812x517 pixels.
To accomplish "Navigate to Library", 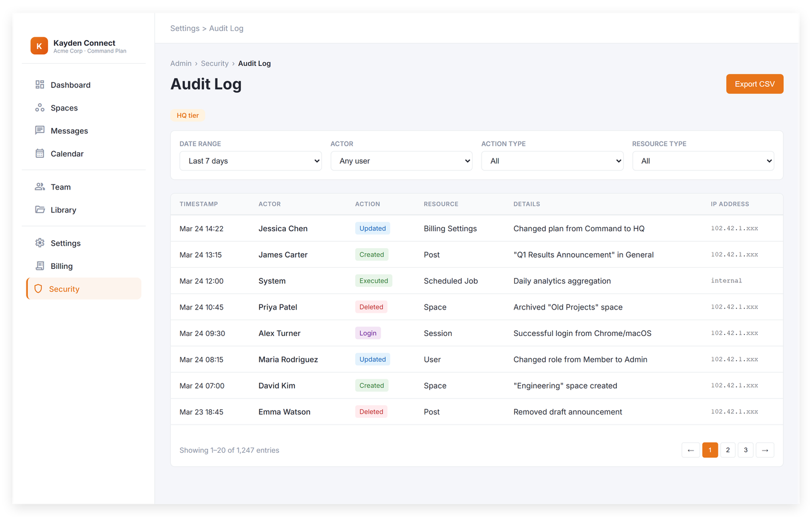I will (83, 210).
